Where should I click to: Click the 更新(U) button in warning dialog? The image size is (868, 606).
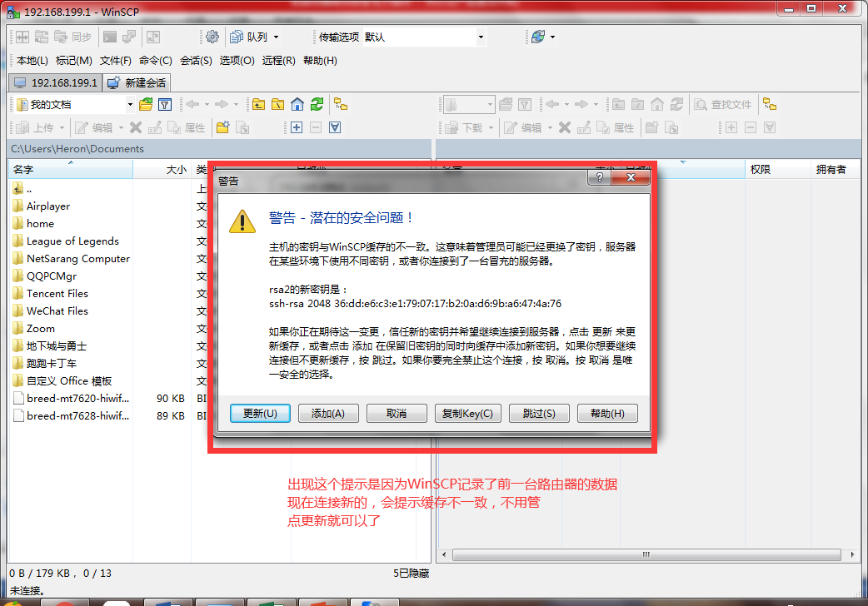click(260, 414)
